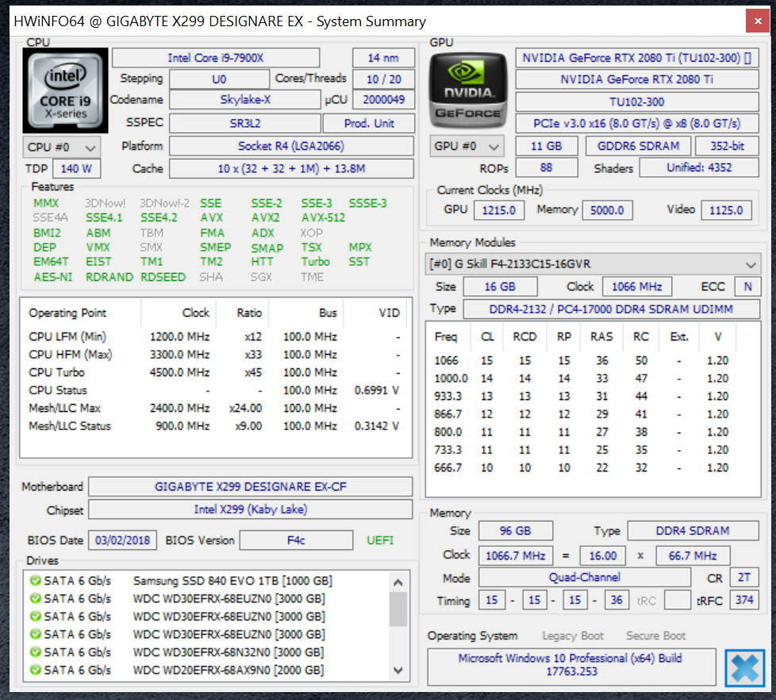The width and height of the screenshot is (776, 700).
Task: Click drives list scroll up arrow
Action: (398, 583)
